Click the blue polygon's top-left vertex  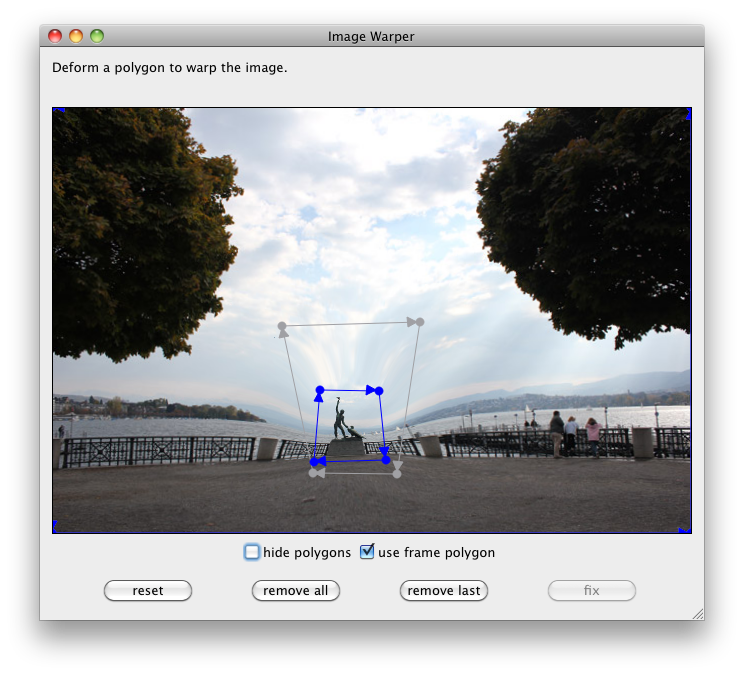click(x=320, y=390)
